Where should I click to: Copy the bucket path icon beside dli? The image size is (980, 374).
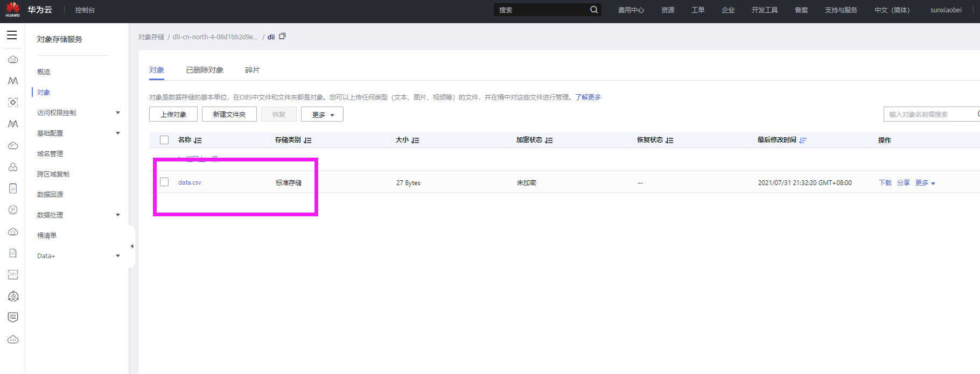click(282, 36)
